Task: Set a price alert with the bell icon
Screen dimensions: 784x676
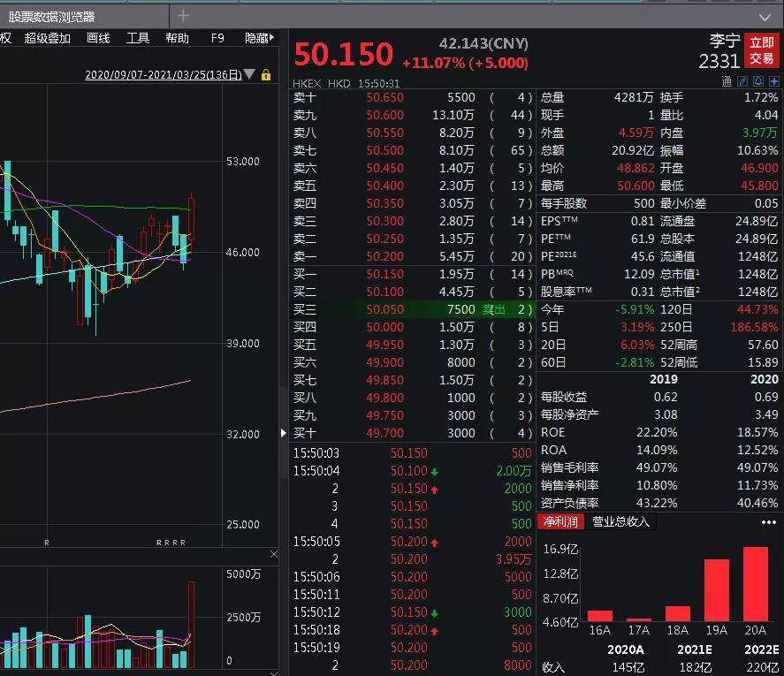Action: [x=758, y=81]
